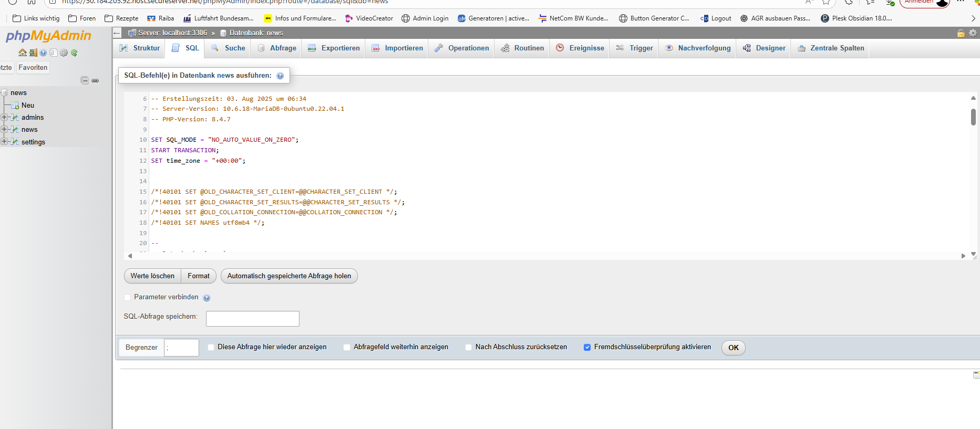Click the phpMyAdmin home icon
Screen dimensions: 980x429
point(22,53)
